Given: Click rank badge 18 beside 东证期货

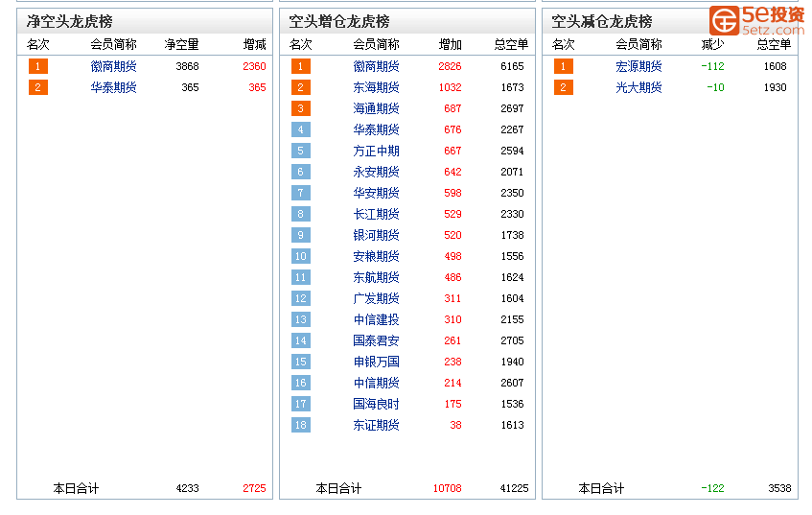Looking at the screenshot, I should tap(300, 426).
